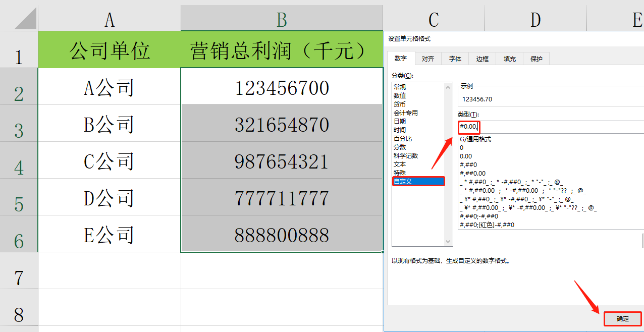Click the 营销总利润（千元） header cell
644x332 pixels.
pyautogui.click(x=282, y=49)
